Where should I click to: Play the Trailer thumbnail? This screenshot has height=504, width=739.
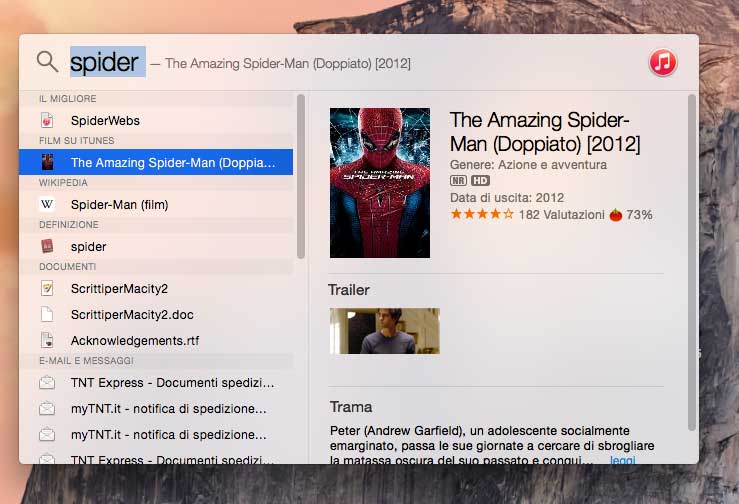point(385,331)
